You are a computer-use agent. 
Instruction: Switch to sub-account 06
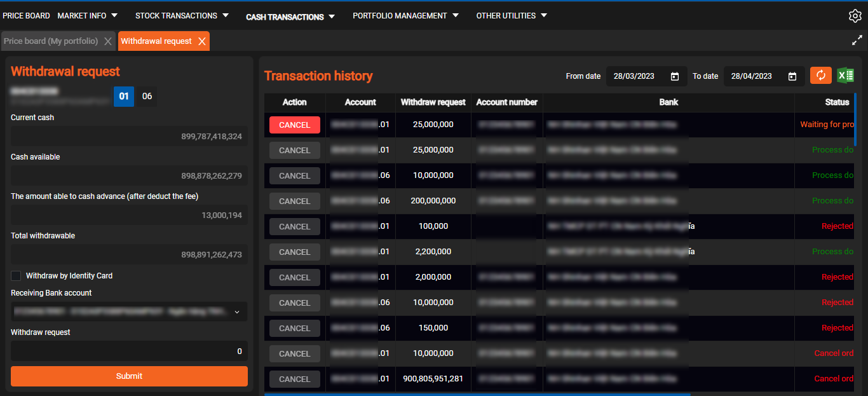tap(147, 97)
